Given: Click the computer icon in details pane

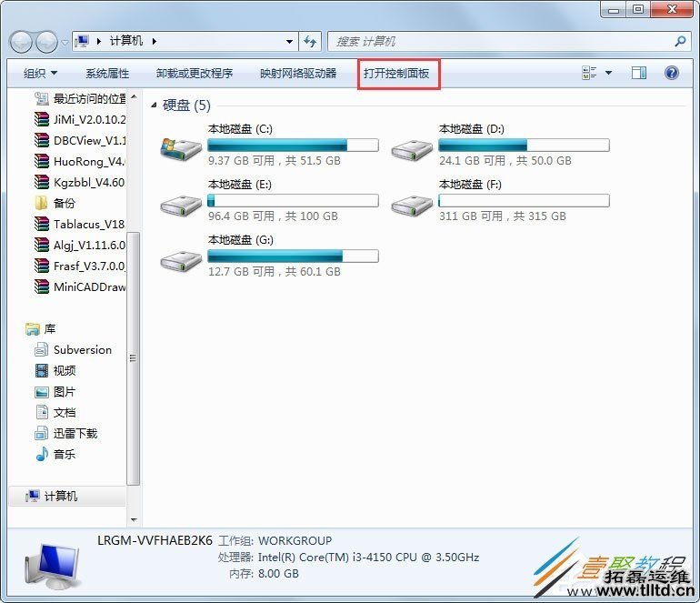Looking at the screenshot, I should [53, 567].
